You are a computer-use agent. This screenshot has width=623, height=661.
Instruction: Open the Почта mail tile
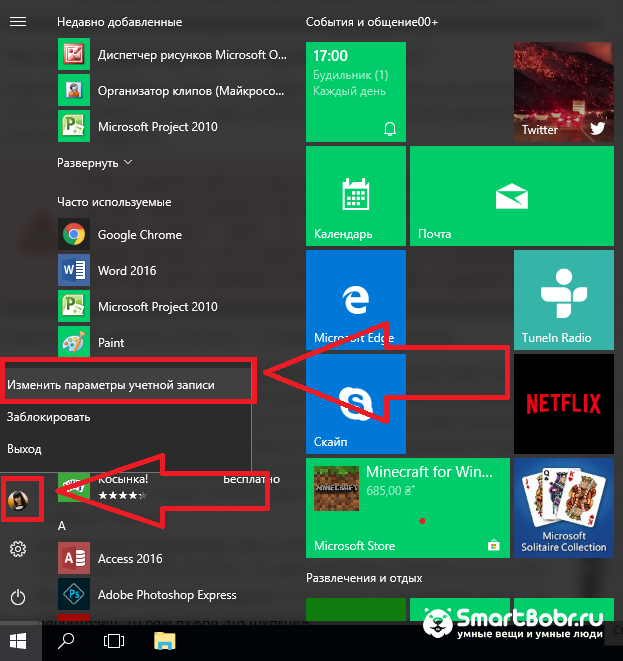pyautogui.click(x=512, y=196)
